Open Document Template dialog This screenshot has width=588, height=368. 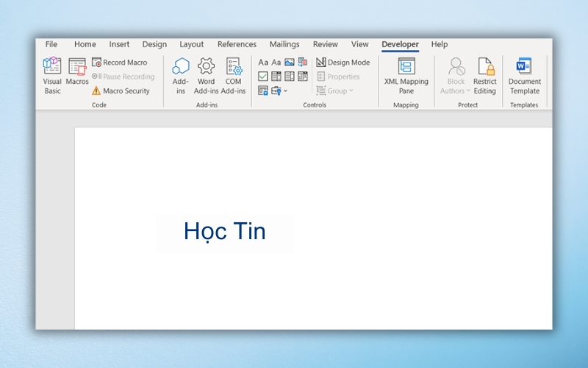pos(525,76)
